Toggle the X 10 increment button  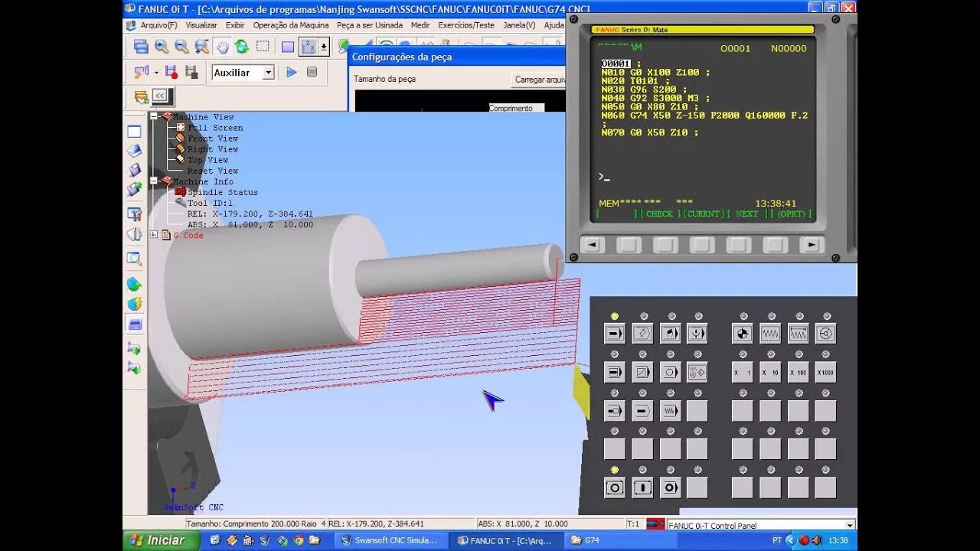click(x=770, y=372)
